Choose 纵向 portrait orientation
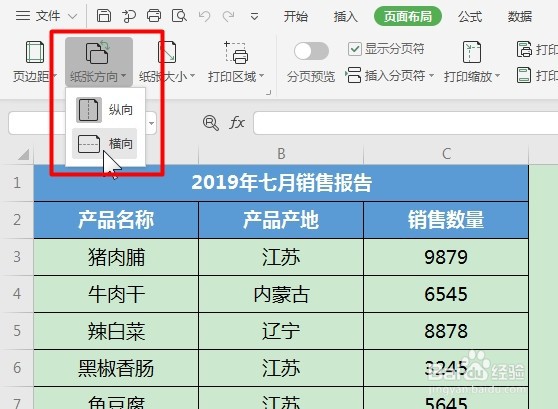This screenshot has width=558, height=409. coord(105,110)
